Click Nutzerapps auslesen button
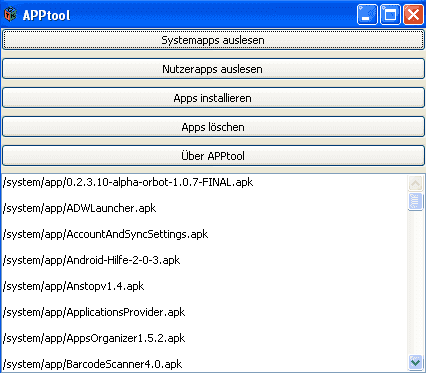This screenshot has width=426, height=373. pos(213,69)
